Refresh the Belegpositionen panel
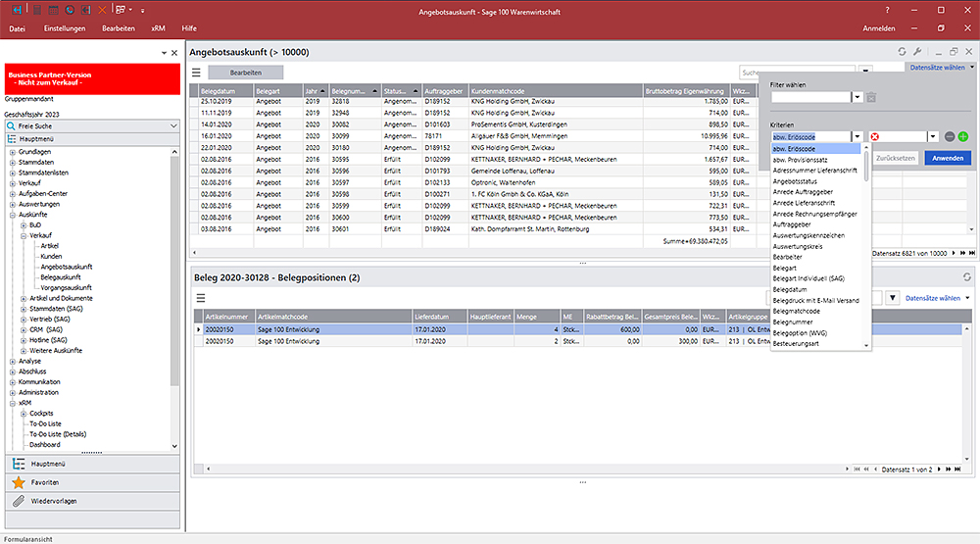 click(967, 277)
